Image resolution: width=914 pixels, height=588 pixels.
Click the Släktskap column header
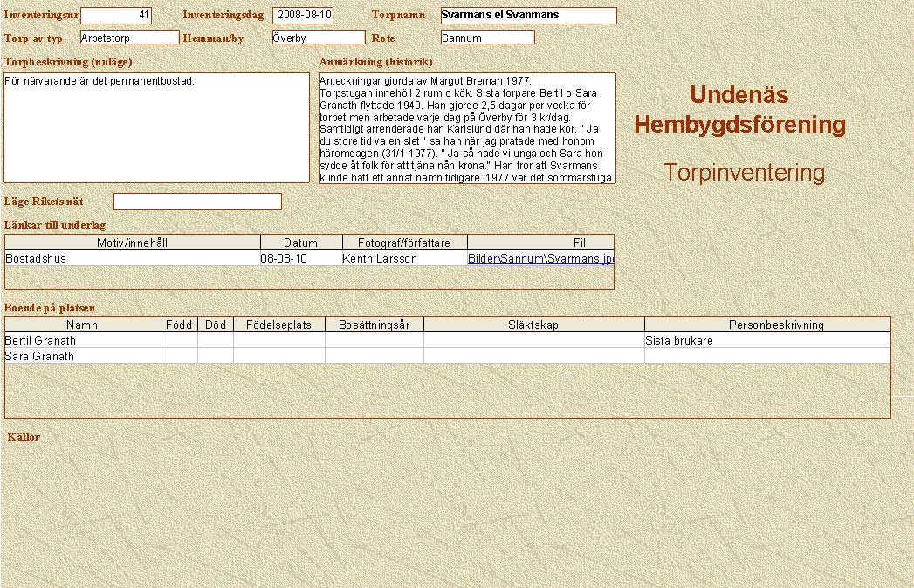click(533, 325)
